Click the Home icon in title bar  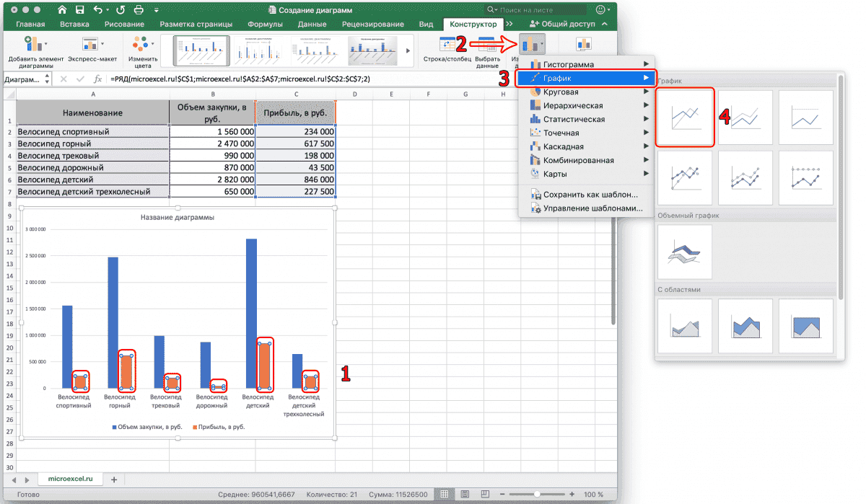click(x=62, y=10)
